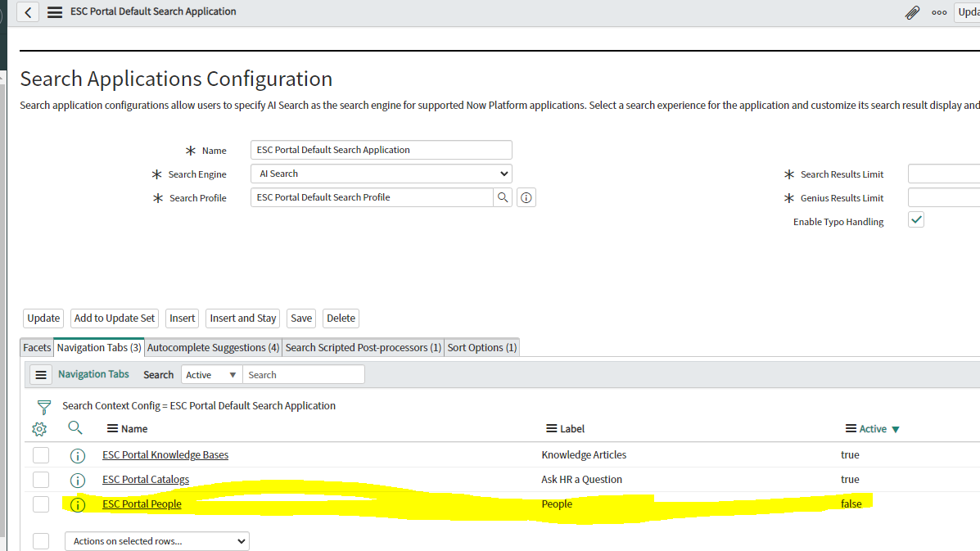This screenshot has width=980, height=551.
Task: Open the ESC Portal People link
Action: [x=142, y=504]
